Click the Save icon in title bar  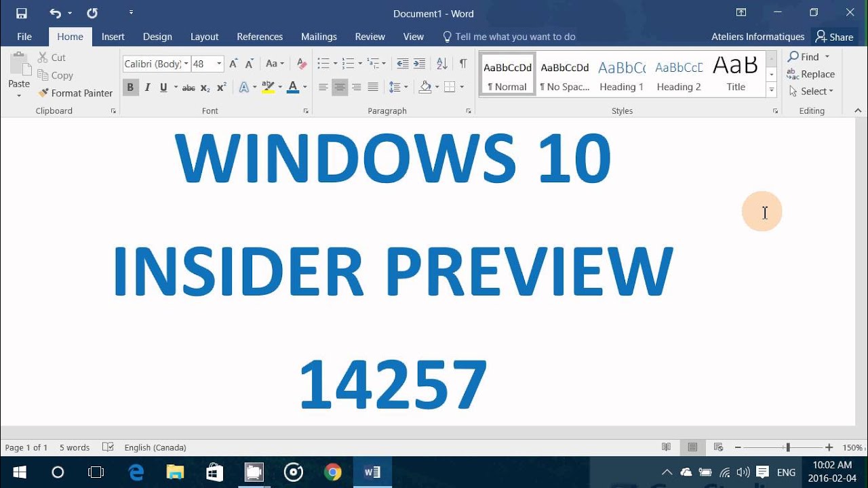tap(22, 13)
